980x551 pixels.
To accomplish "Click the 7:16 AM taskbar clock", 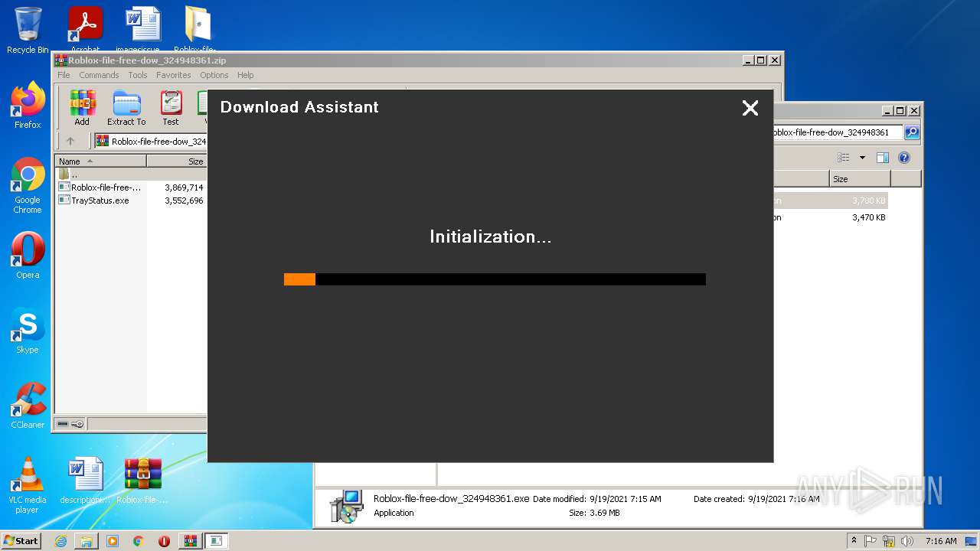I will [x=941, y=541].
